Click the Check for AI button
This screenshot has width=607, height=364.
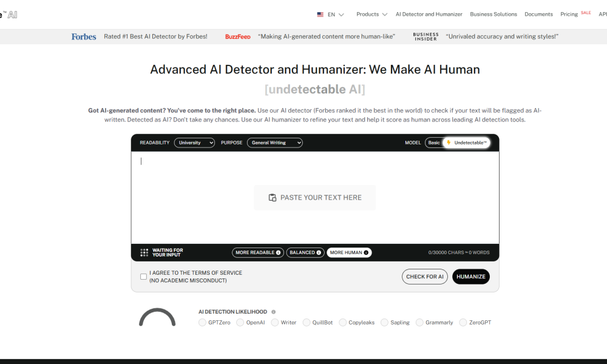point(425,277)
